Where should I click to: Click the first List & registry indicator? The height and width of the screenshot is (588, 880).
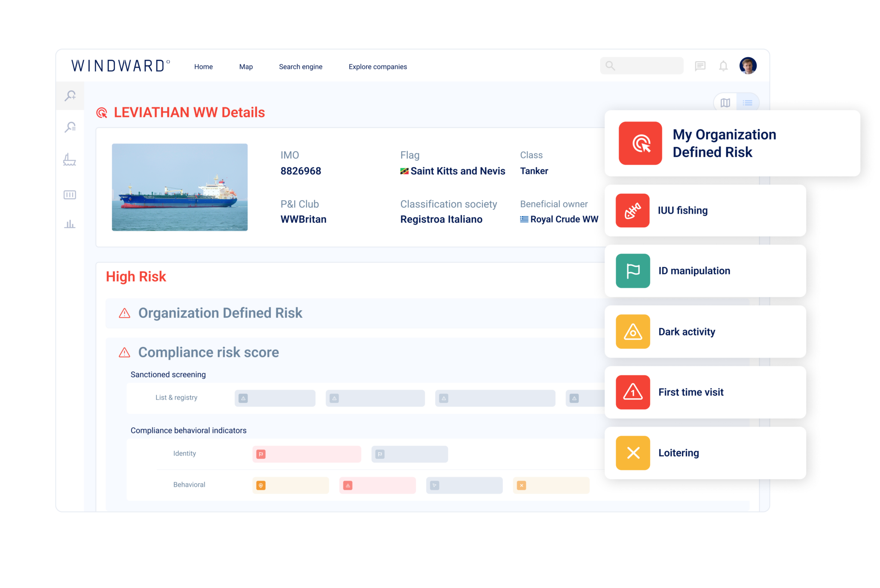pos(275,398)
